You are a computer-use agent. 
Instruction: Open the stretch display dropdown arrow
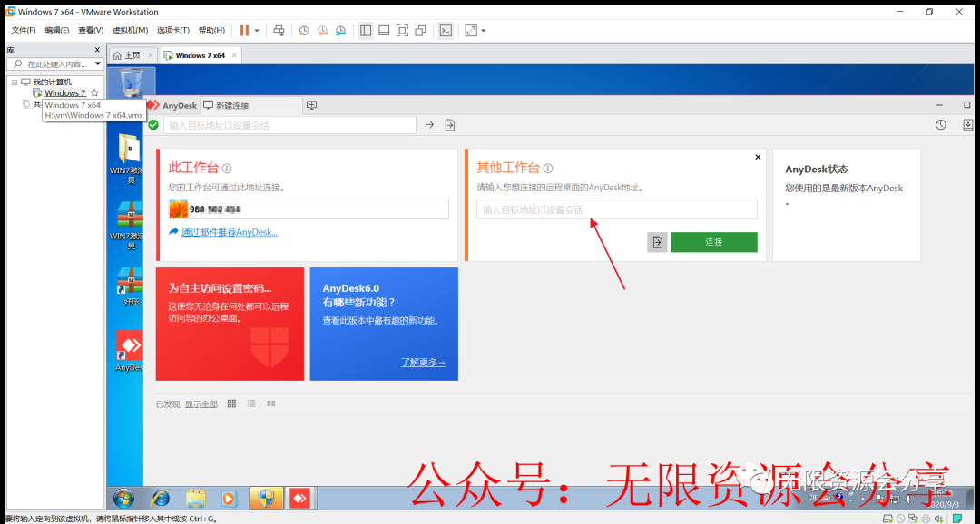point(483,30)
